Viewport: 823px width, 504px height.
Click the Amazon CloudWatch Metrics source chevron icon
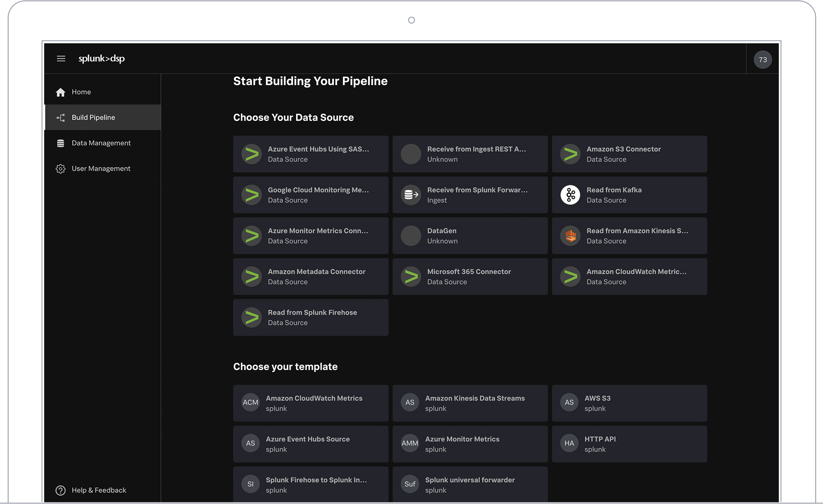point(570,277)
